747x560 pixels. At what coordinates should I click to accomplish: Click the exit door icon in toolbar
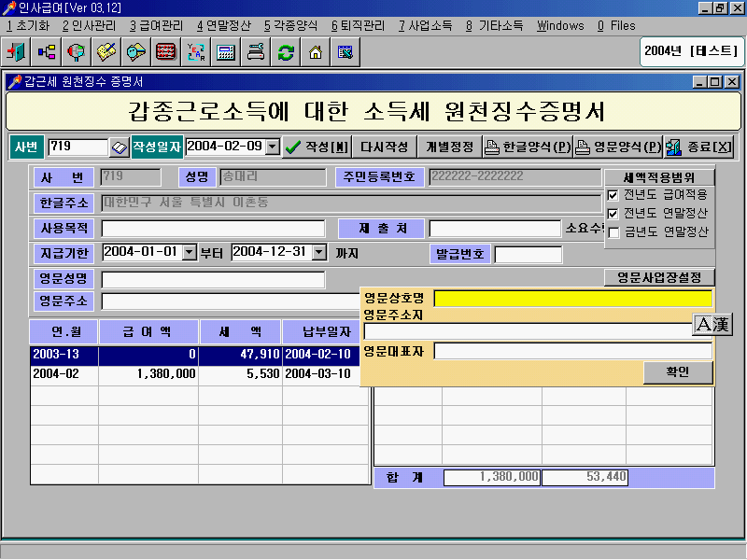(x=16, y=52)
